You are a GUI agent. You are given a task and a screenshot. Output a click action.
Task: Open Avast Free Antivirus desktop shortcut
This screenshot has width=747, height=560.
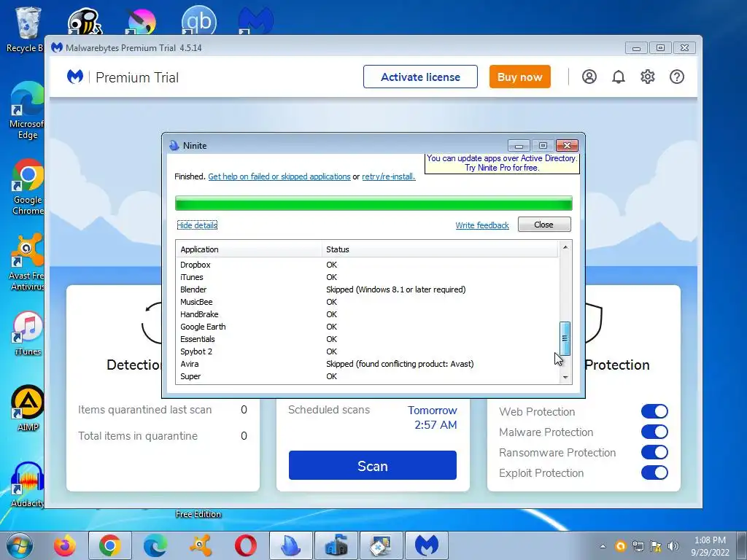[27, 262]
